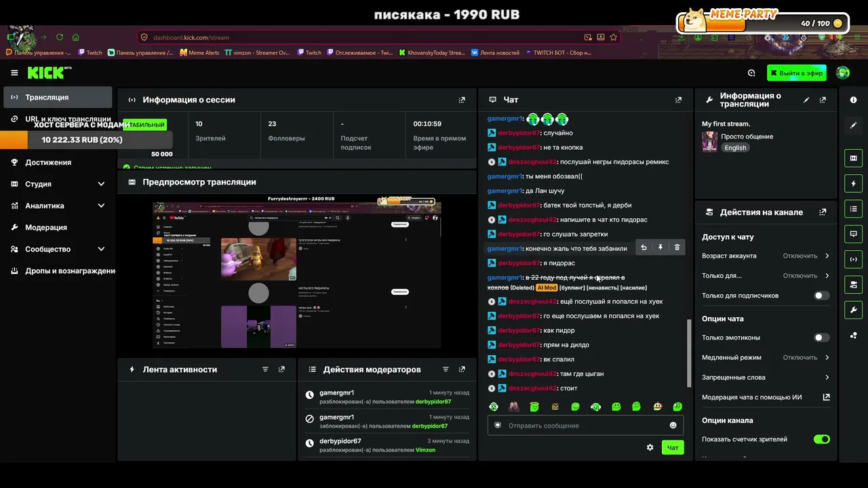Open the Kick hamburger menu

click(x=14, y=73)
